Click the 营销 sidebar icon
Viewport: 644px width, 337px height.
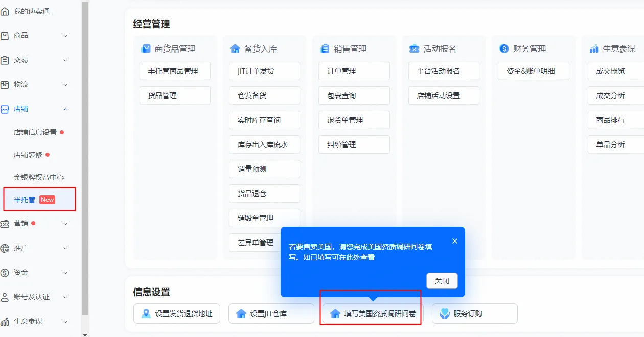tap(5, 224)
